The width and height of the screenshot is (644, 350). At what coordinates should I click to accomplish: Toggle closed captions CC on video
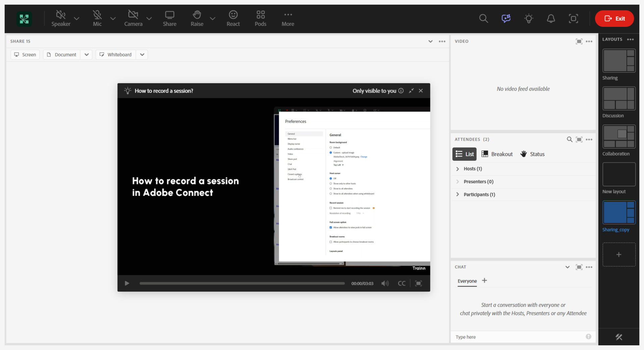click(401, 283)
